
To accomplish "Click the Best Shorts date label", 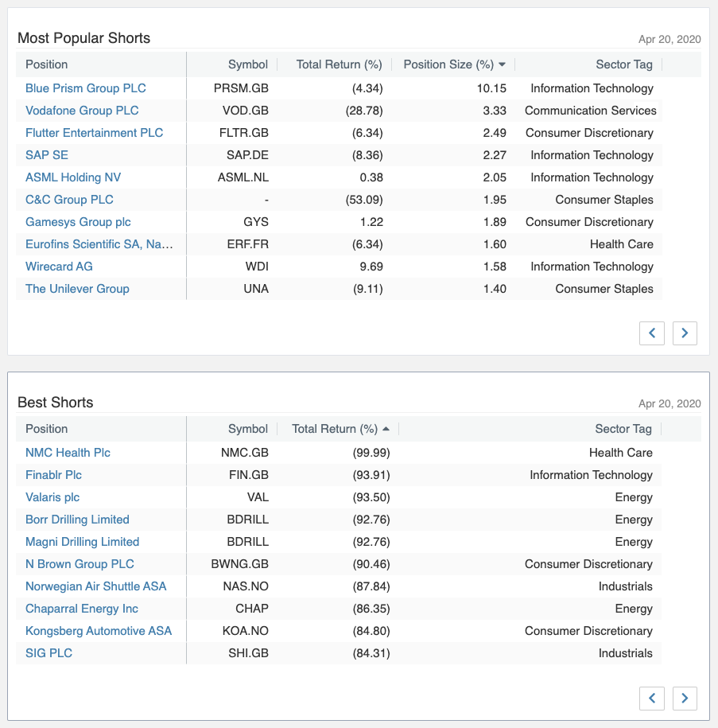I will tap(669, 404).
